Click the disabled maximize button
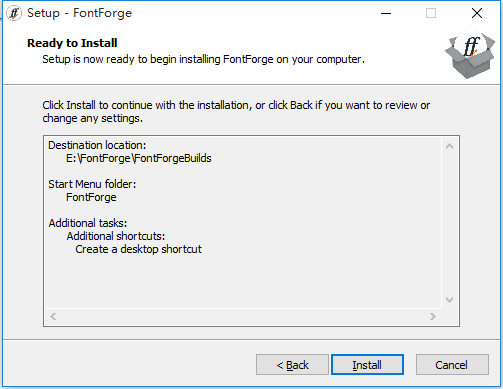The height and width of the screenshot is (389, 503). pos(431,13)
